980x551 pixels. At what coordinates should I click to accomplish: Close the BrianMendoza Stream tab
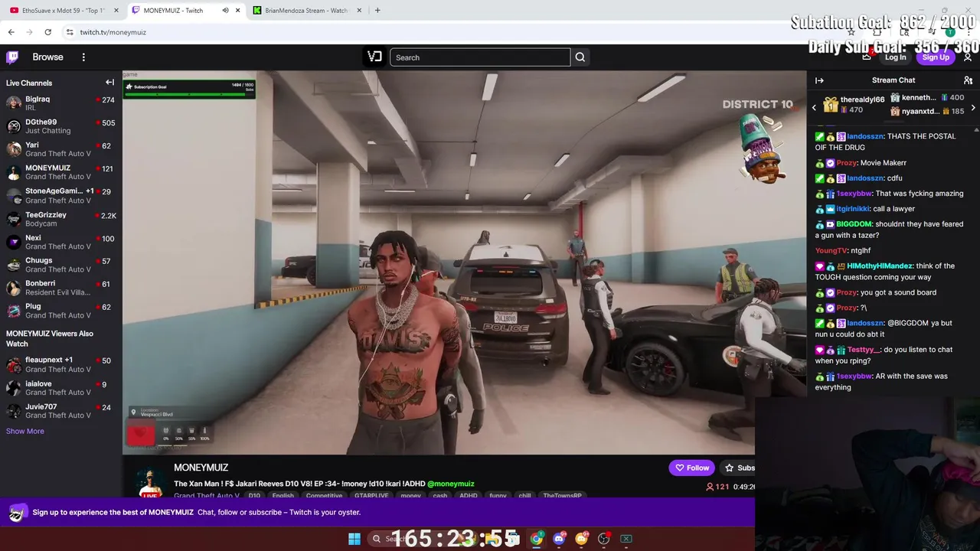tap(360, 11)
